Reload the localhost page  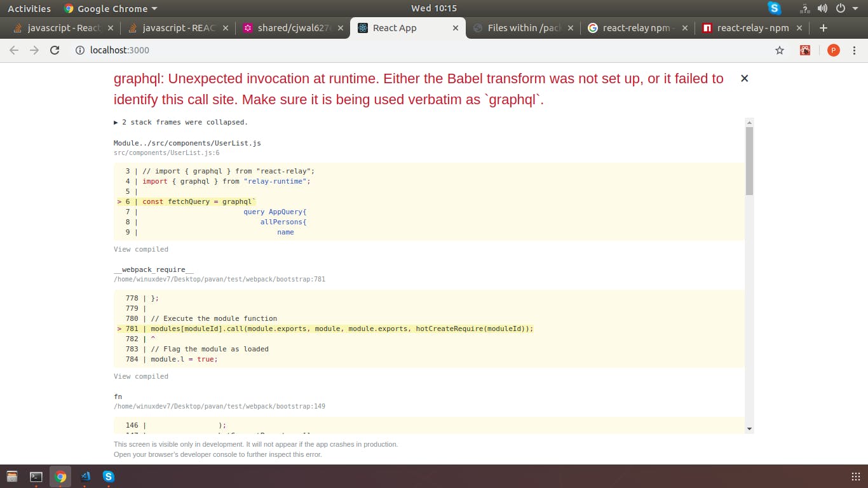click(55, 50)
